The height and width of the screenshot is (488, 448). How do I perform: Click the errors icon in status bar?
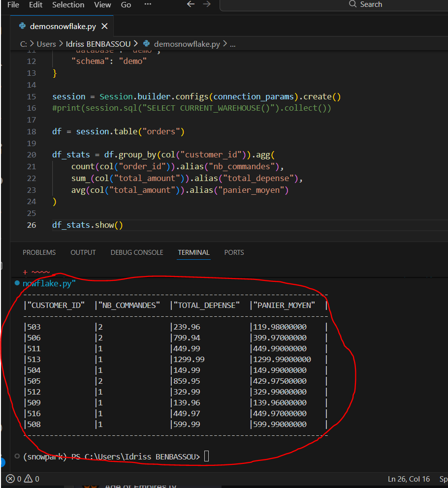[11, 479]
